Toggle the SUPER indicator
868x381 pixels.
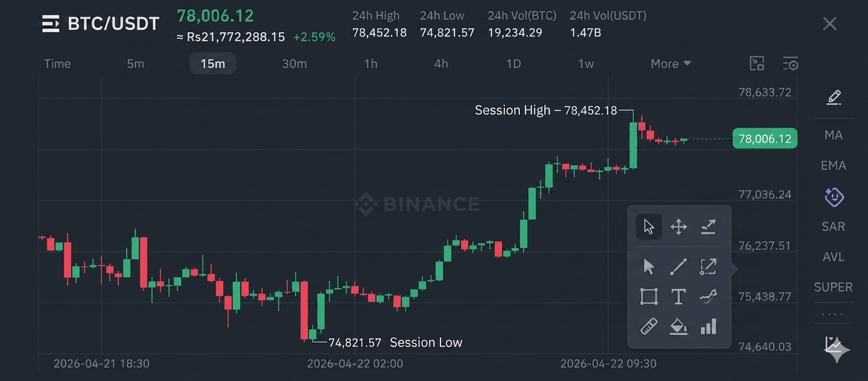(834, 287)
